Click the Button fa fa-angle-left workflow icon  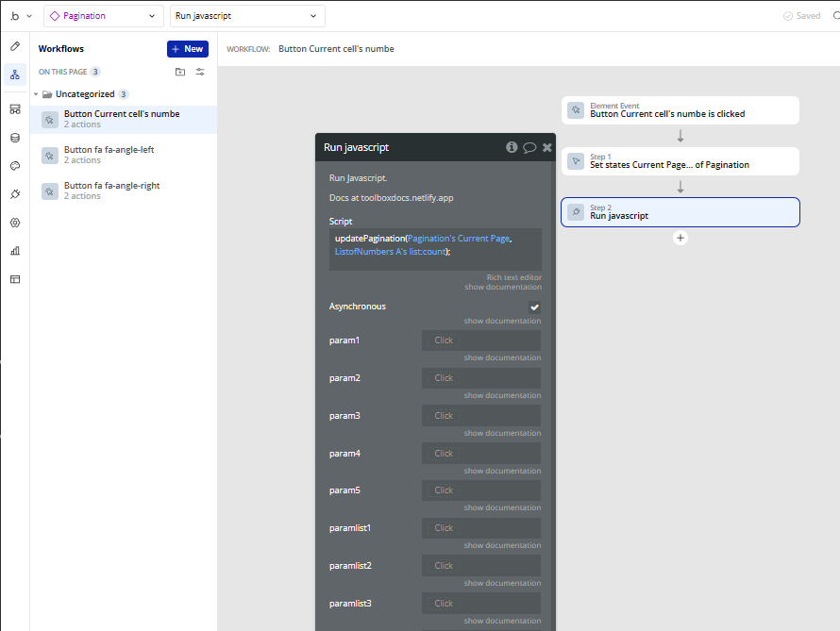(50, 156)
